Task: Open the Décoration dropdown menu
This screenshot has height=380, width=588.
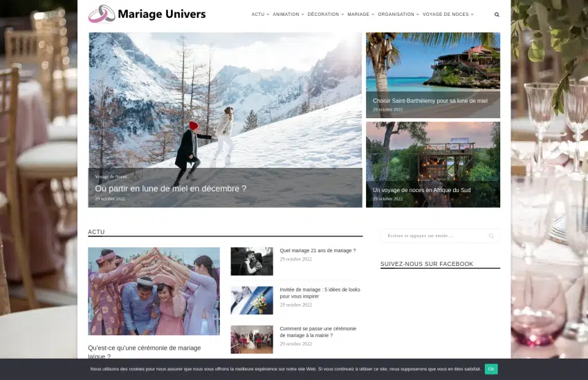Action: tap(324, 15)
